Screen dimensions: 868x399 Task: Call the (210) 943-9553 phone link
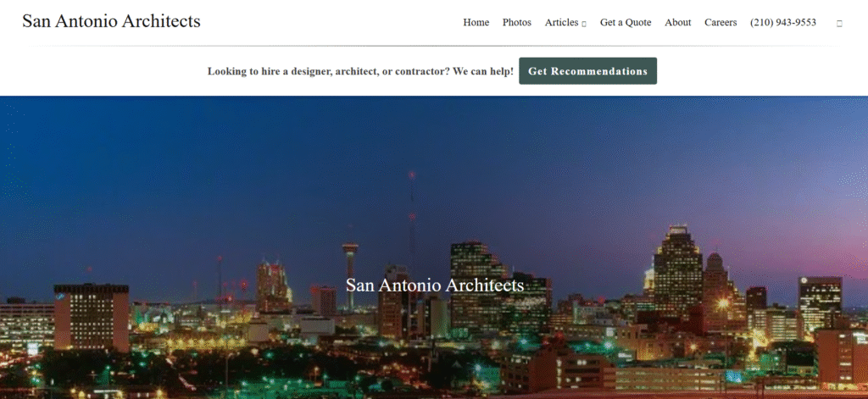click(782, 23)
